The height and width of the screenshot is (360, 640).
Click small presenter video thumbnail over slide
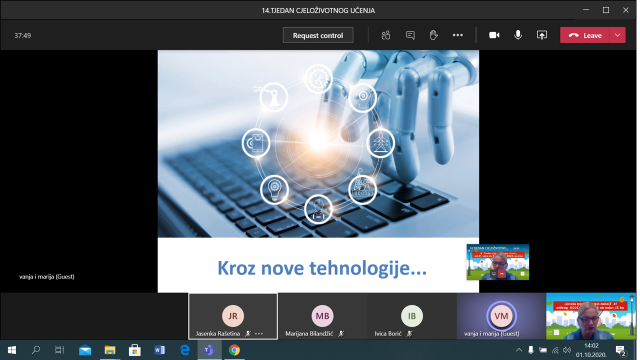click(x=498, y=262)
